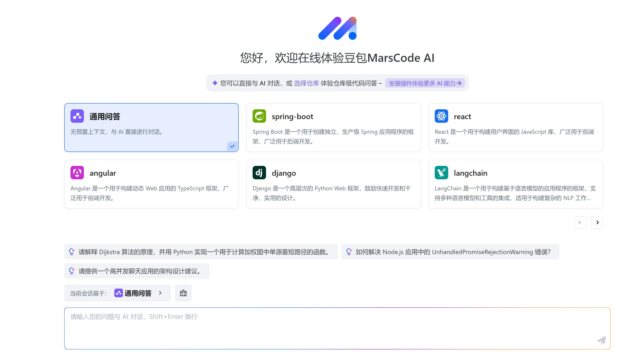Open the 选择仓库 link
The height and width of the screenshot is (355, 644).
tap(307, 83)
